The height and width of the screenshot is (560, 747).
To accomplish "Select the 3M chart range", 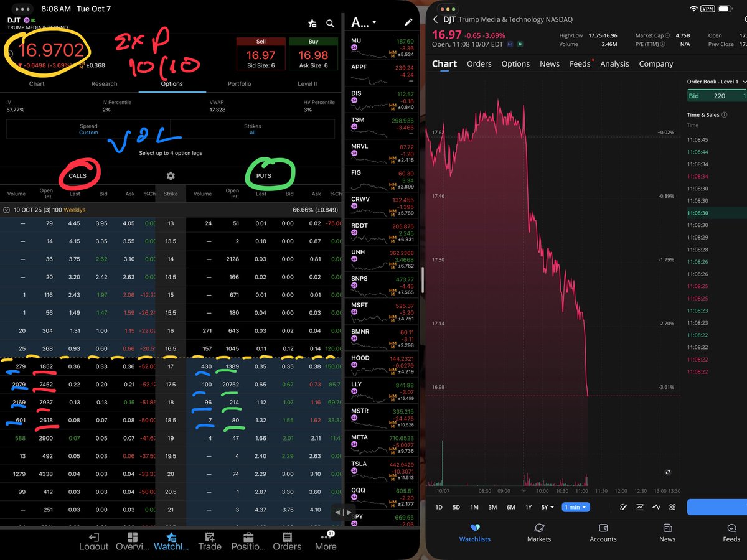I will click(x=492, y=507).
